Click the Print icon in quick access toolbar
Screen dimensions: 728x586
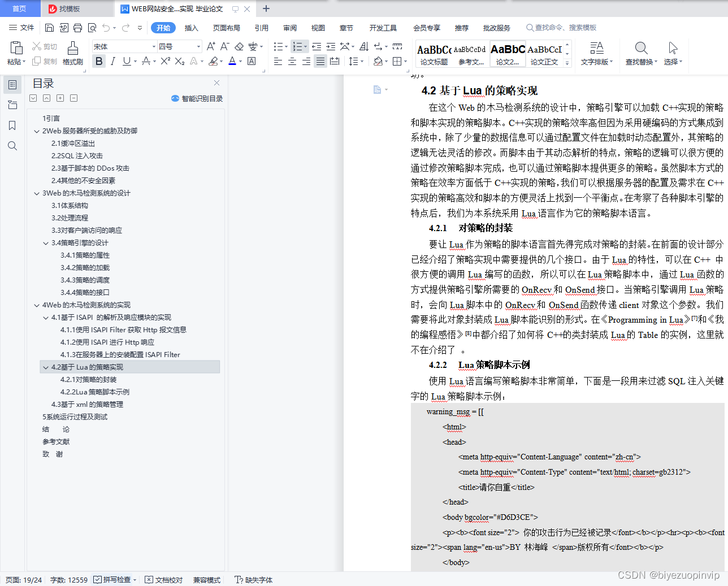[77, 27]
